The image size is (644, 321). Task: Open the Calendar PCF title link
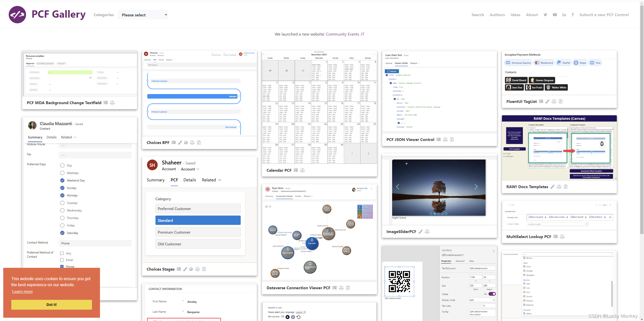coord(279,170)
